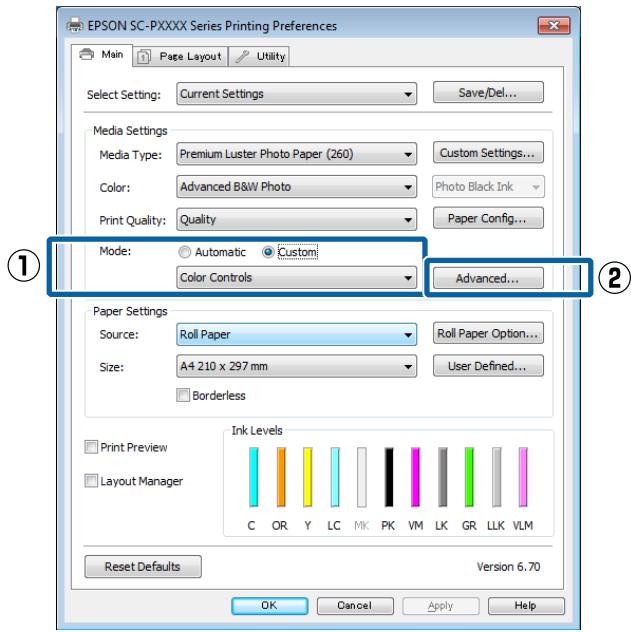
Task: Check the Print Preview option
Action: click(91, 447)
